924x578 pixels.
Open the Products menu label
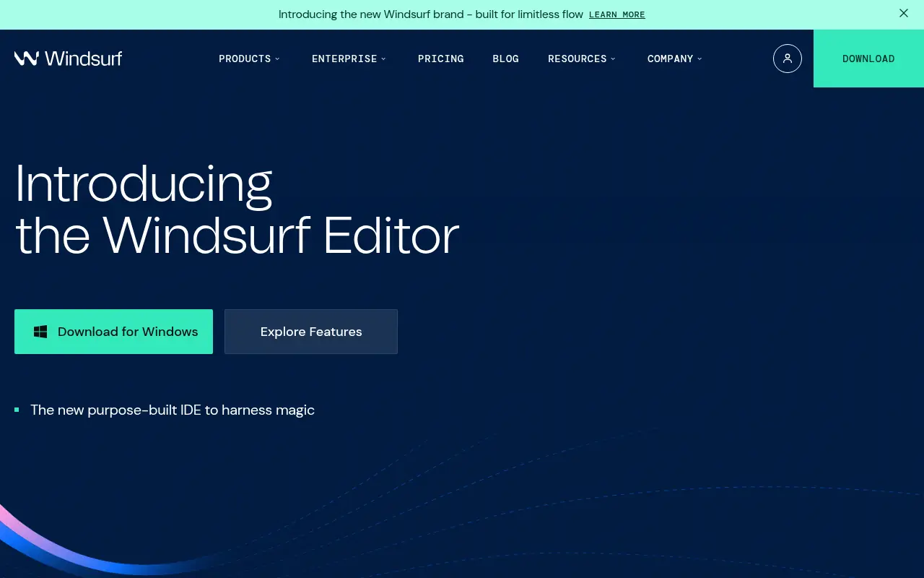pyautogui.click(x=245, y=59)
